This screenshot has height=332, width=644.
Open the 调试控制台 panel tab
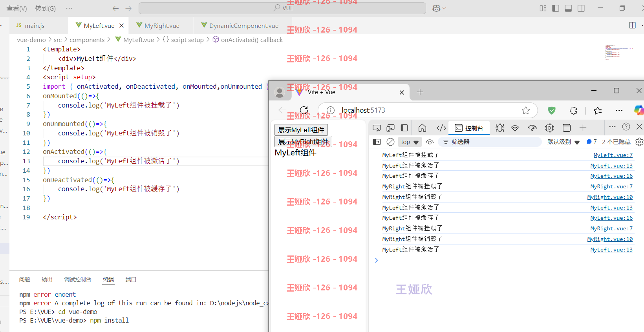(x=78, y=279)
